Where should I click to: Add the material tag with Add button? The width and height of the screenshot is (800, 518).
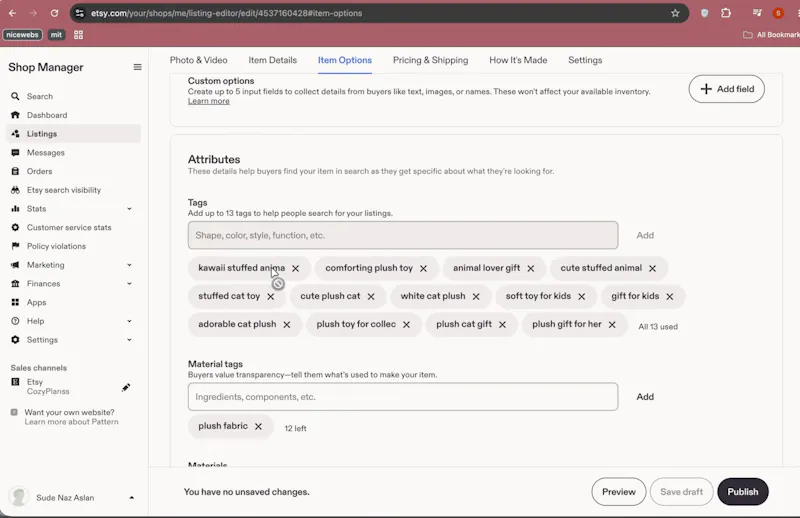click(x=645, y=397)
